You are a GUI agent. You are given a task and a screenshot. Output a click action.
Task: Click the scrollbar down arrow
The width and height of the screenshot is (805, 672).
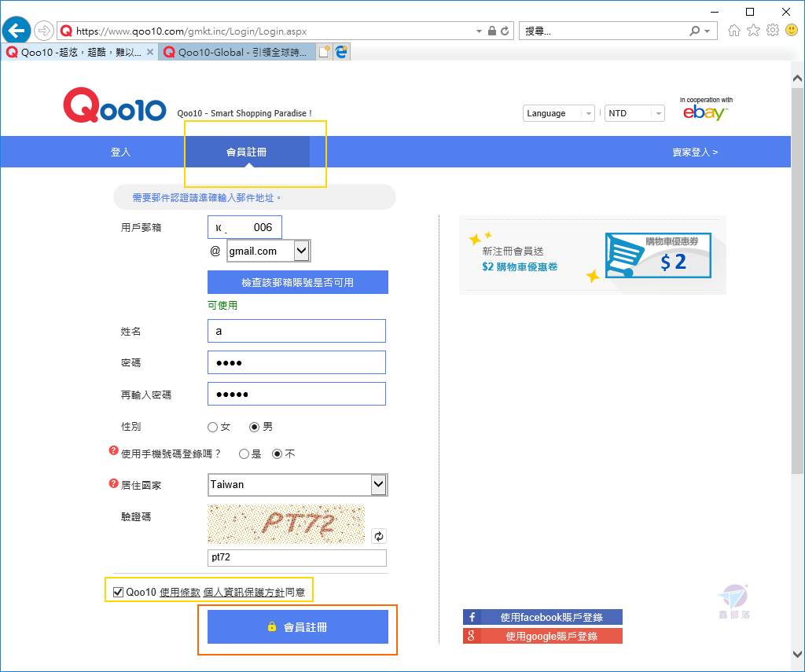click(797, 655)
